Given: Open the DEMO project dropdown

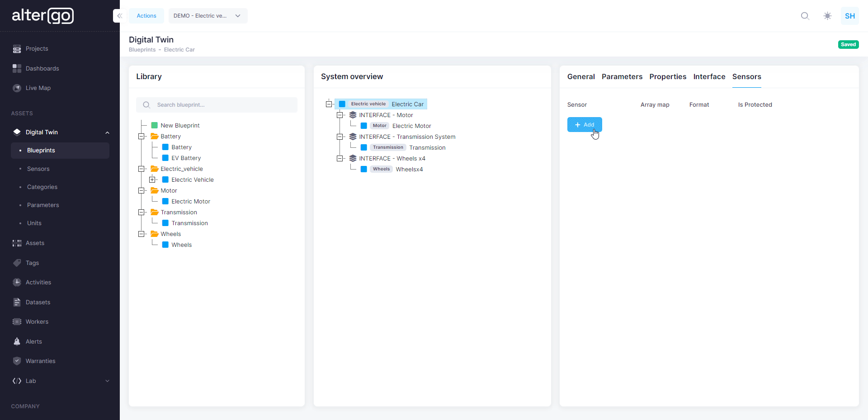Looking at the screenshot, I should [x=208, y=16].
